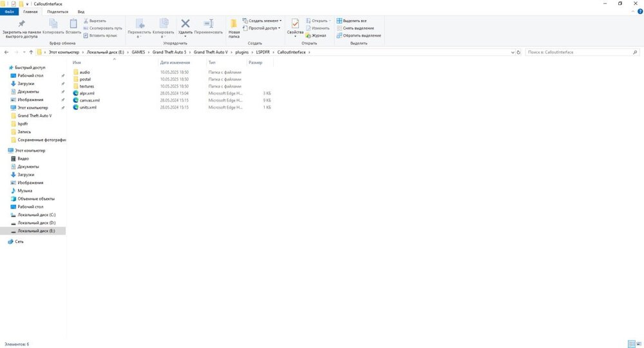
Task: Select Вырезать scissors command
Action: (x=95, y=21)
